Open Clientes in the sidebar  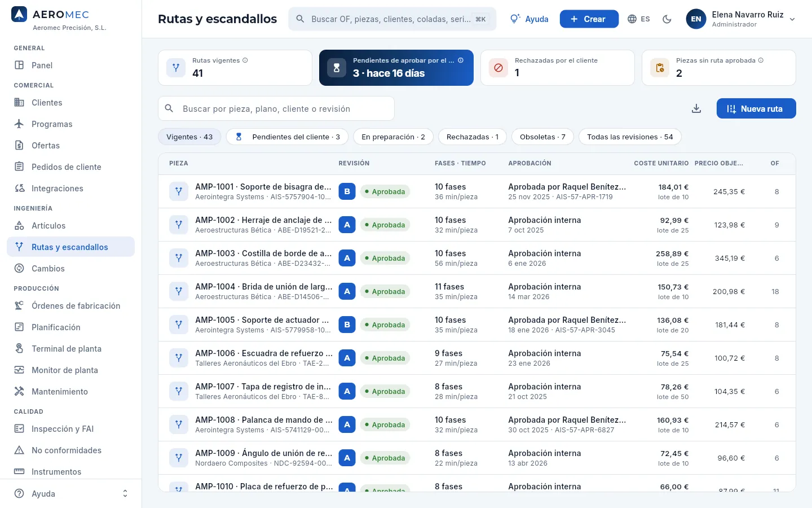point(70,103)
